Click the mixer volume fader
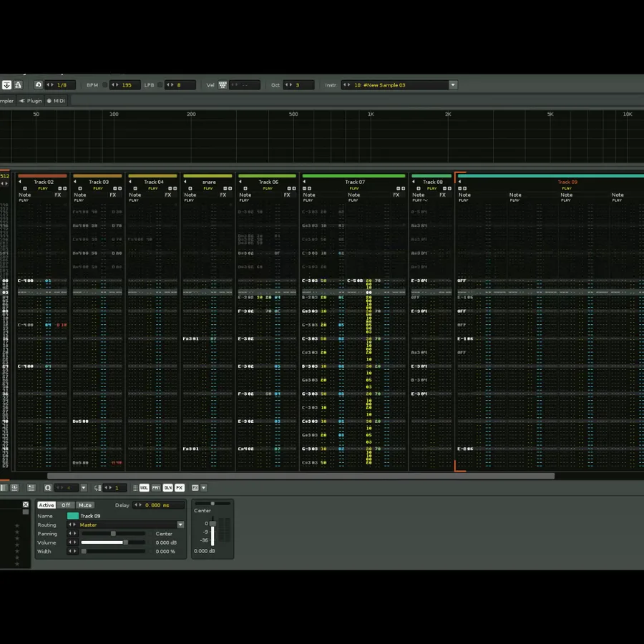 213,532
